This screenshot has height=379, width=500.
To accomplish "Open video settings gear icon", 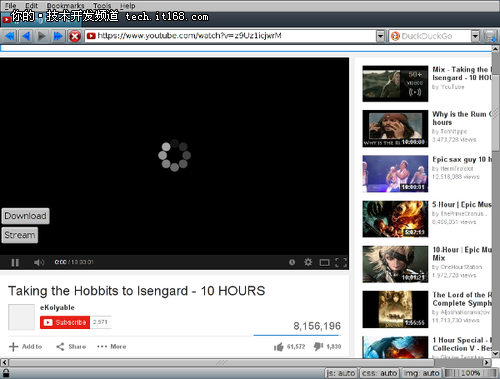I will (x=308, y=262).
